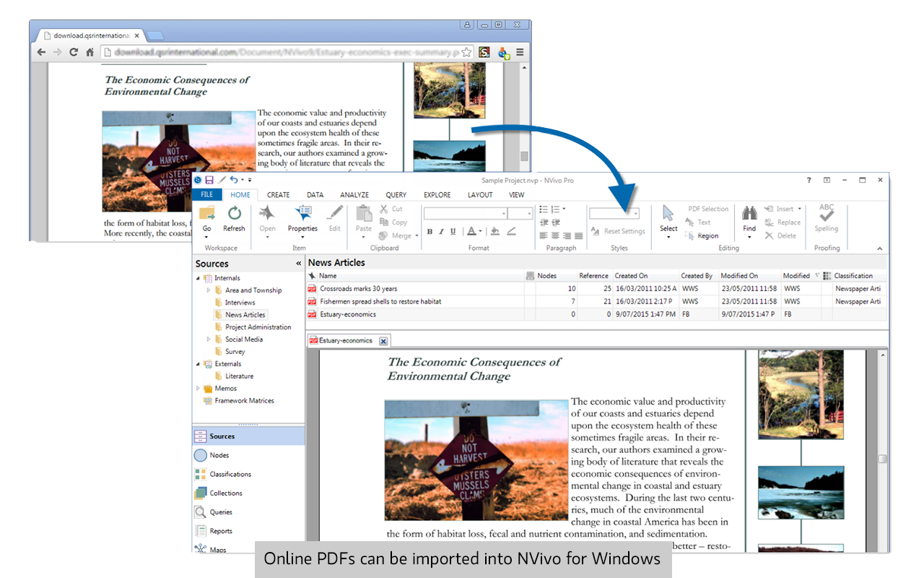
Task: Open Queries in navigation pane
Action: [221, 512]
